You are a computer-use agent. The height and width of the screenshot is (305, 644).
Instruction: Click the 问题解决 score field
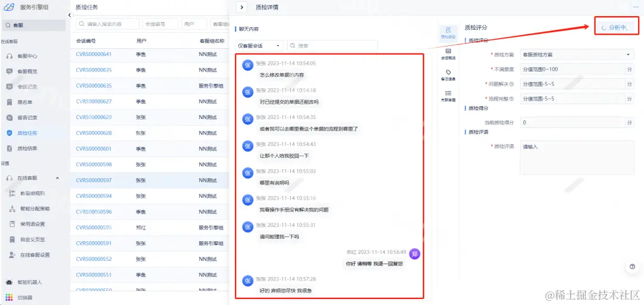573,84
